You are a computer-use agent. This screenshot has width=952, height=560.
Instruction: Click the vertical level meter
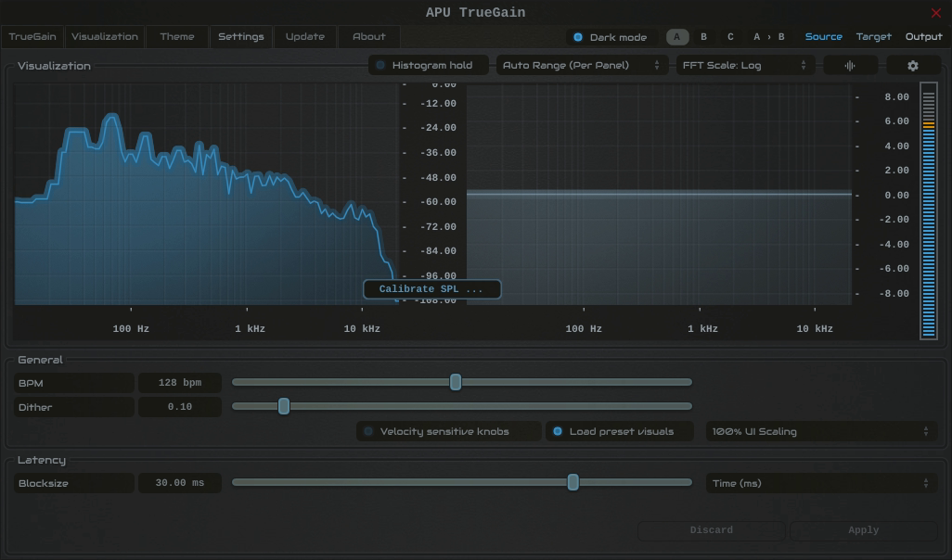(x=928, y=210)
